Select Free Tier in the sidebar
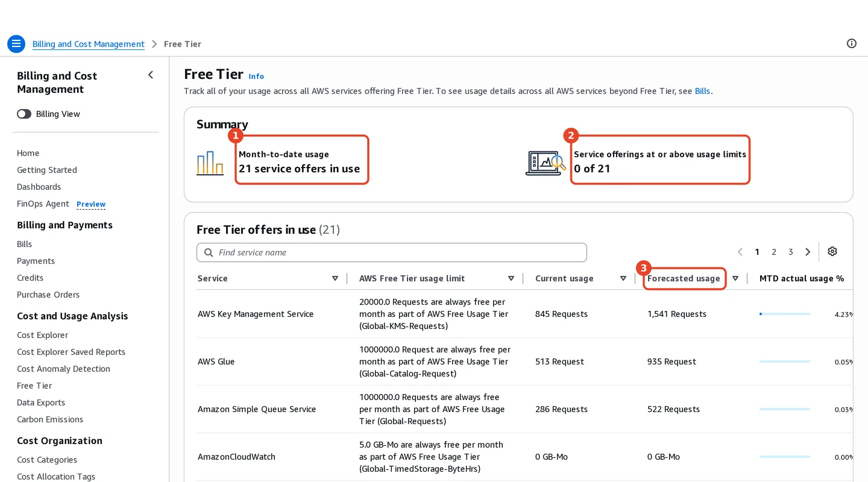Viewport: 868px width, 482px height. pos(34,386)
